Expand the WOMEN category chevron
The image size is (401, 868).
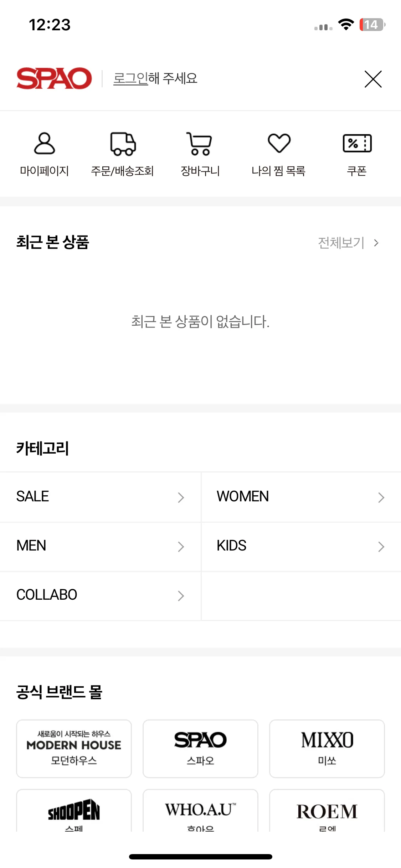pyautogui.click(x=381, y=497)
